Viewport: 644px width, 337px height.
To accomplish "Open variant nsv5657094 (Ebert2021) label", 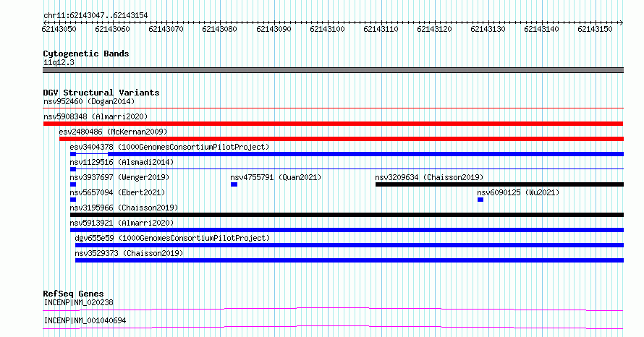I will 117,192.
